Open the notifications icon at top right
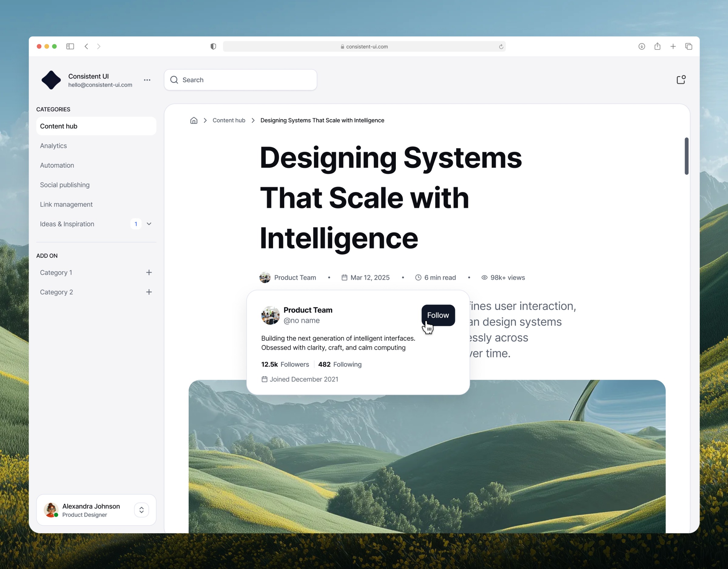Screen dimensions: 728x569 [x=681, y=80]
